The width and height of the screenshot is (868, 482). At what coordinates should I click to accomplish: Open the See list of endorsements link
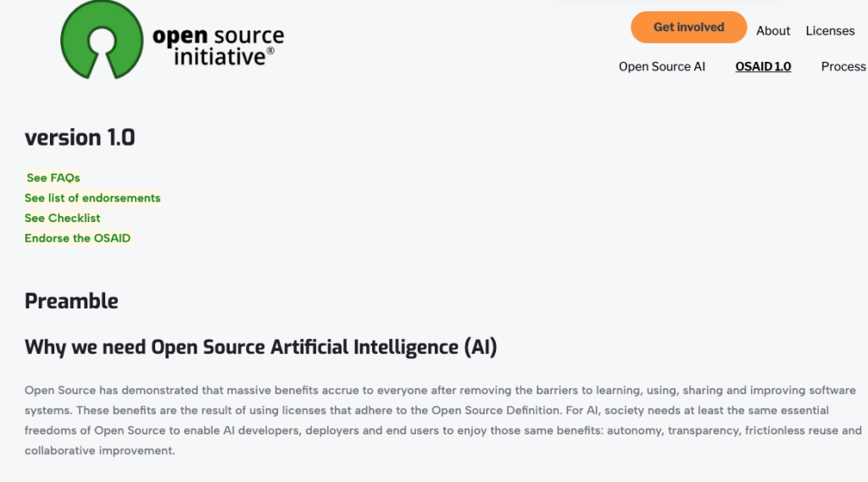tap(92, 198)
